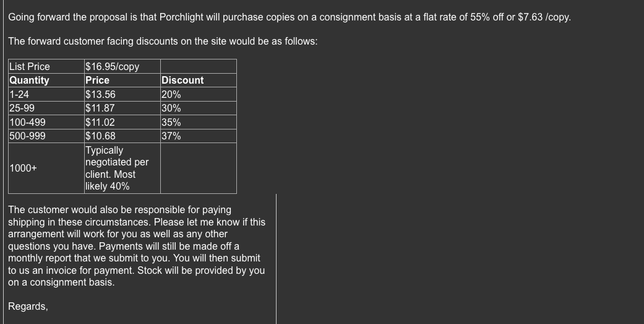
Task: Click the "$11.87" price cell
Action: click(x=100, y=108)
